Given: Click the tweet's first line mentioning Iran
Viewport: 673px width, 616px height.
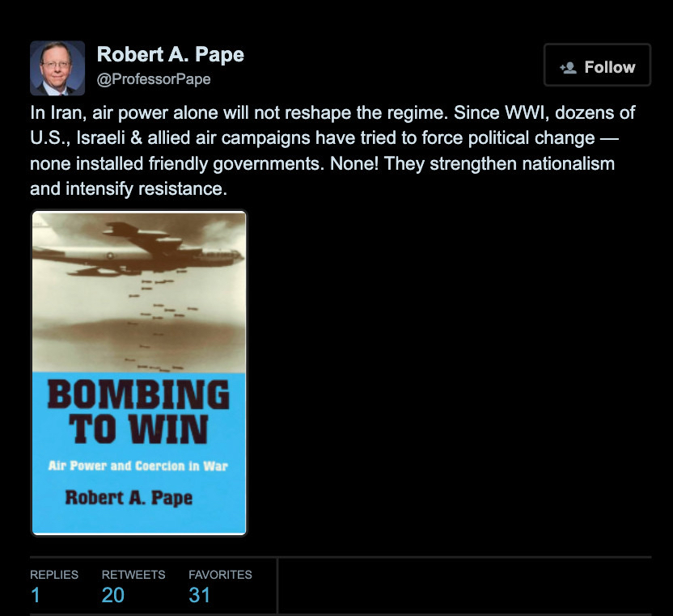Looking at the screenshot, I should point(332,113).
